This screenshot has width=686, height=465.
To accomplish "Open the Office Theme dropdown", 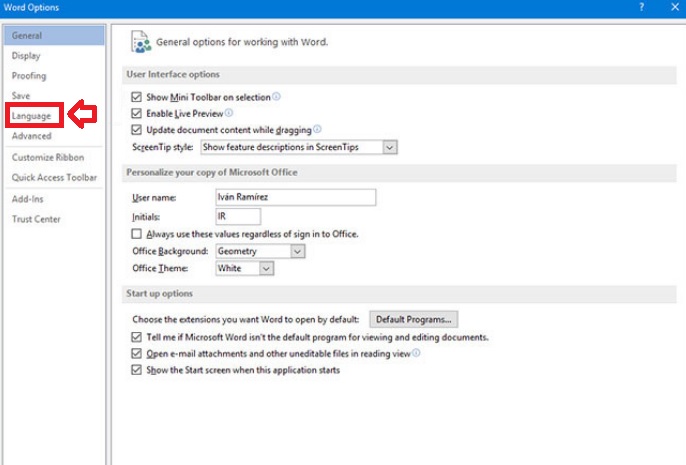I will click(x=266, y=268).
